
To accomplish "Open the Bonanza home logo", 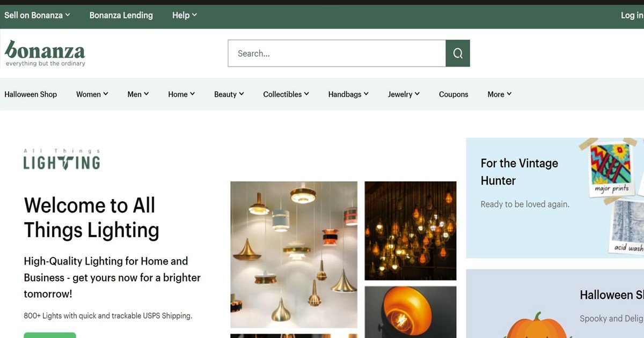I will click(x=45, y=53).
